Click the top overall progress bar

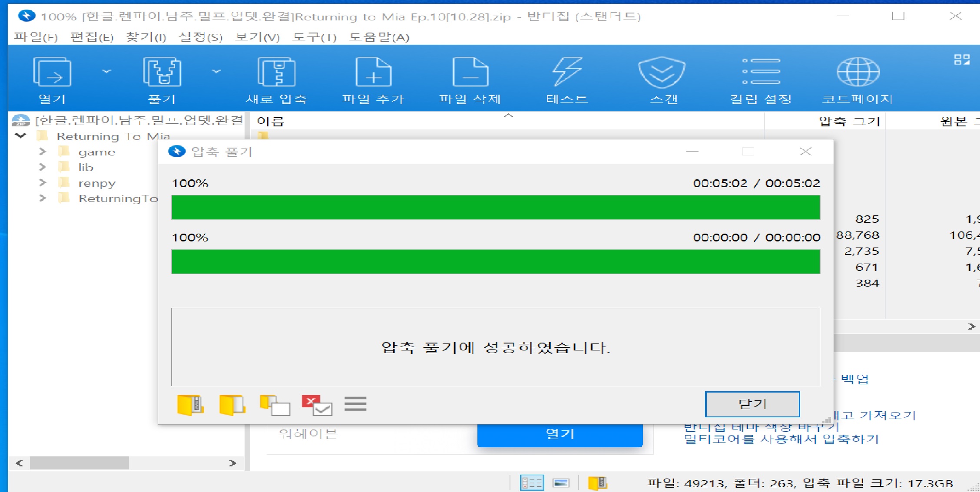coord(496,208)
